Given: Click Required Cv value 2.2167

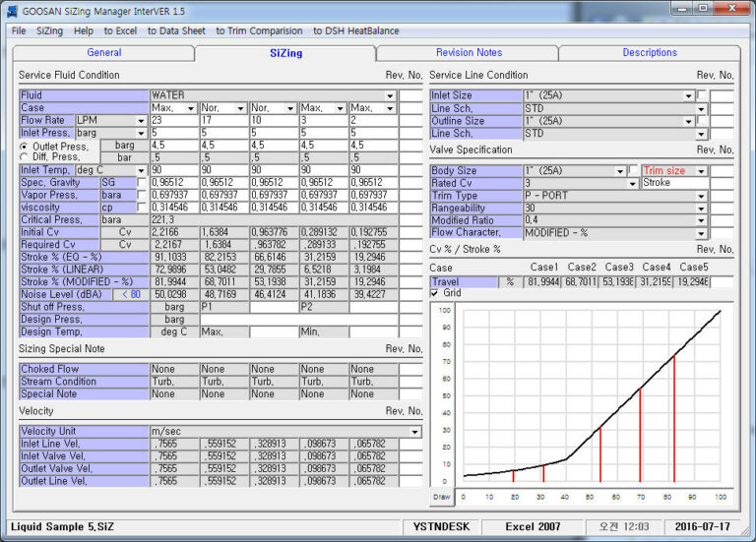Looking at the screenshot, I should 174,245.
